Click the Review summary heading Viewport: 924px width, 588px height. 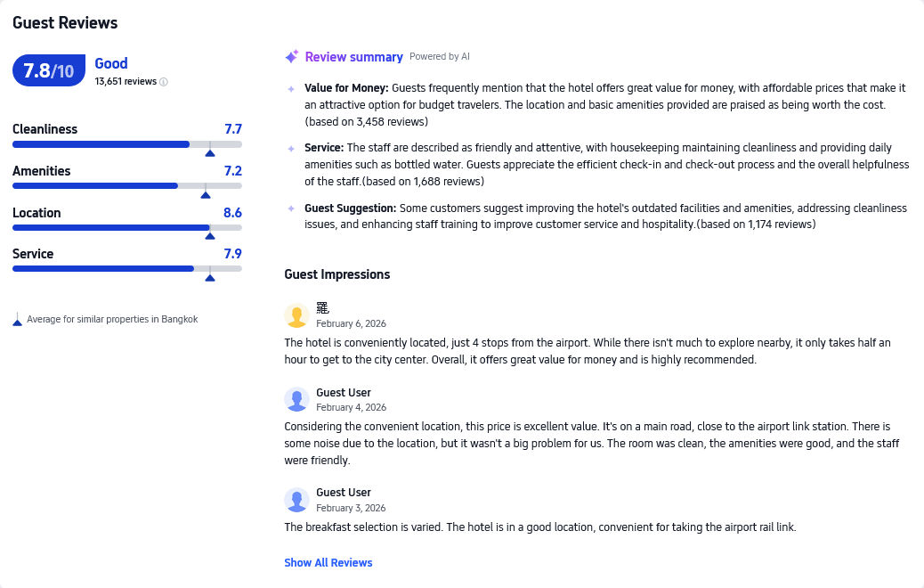click(x=353, y=57)
